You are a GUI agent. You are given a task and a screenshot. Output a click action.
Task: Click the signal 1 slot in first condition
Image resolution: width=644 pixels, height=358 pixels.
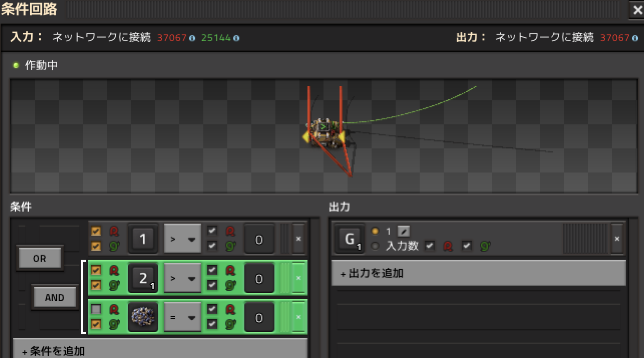143,239
